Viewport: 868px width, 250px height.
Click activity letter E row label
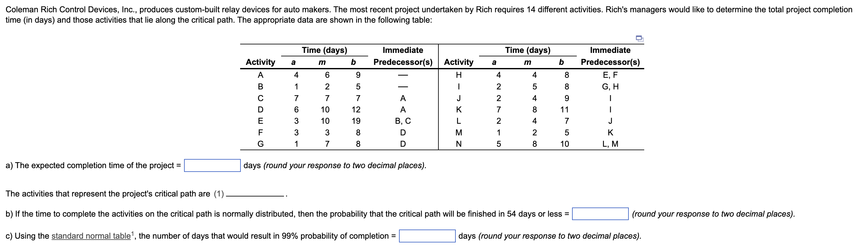click(260, 121)
